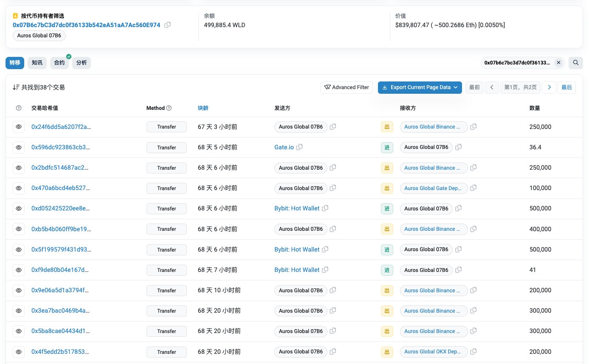Toggle eye preview for transaction 0x470a6bcd4eb527
Image resolution: width=589 pixels, height=364 pixels.
pyautogui.click(x=19, y=188)
